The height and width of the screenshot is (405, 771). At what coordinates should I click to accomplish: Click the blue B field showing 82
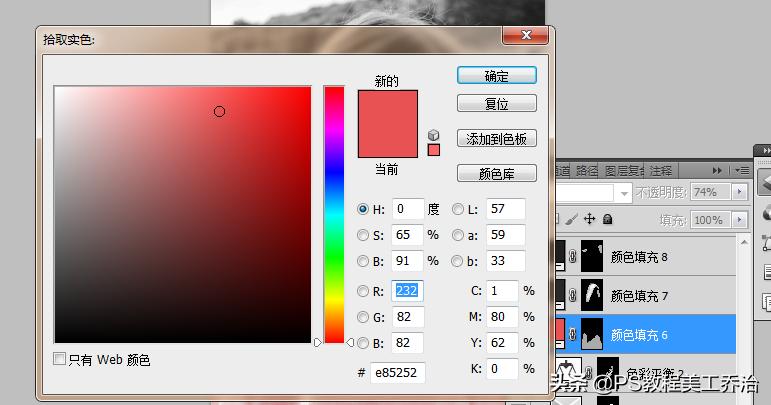pyautogui.click(x=408, y=343)
